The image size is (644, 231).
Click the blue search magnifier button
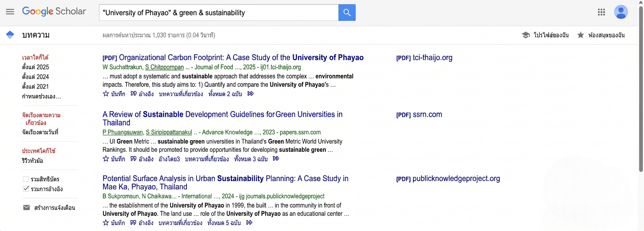[x=347, y=12]
